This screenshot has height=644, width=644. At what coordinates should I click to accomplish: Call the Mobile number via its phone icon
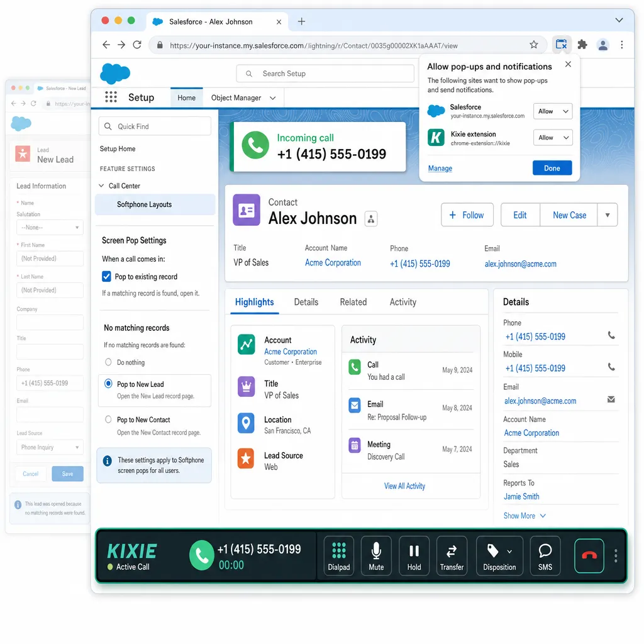tap(611, 367)
